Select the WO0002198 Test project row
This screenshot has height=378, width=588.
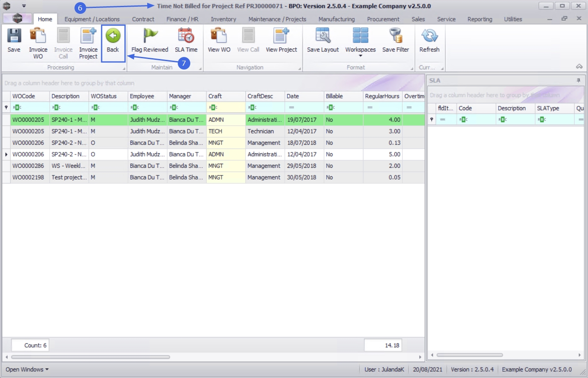tap(213, 177)
